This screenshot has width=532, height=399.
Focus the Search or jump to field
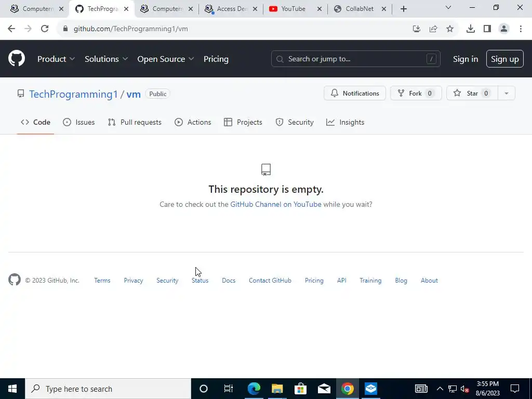(355, 59)
